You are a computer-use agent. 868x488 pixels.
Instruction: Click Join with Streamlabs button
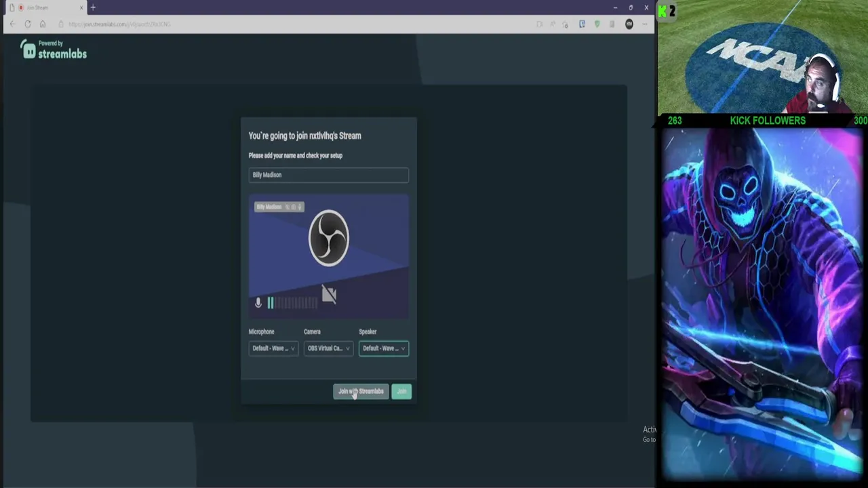click(x=361, y=391)
